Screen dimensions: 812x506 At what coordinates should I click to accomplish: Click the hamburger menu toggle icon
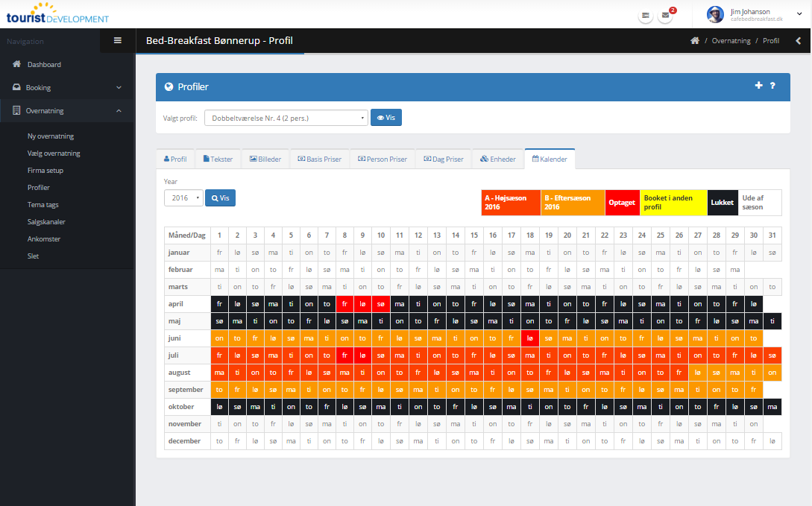pos(117,40)
